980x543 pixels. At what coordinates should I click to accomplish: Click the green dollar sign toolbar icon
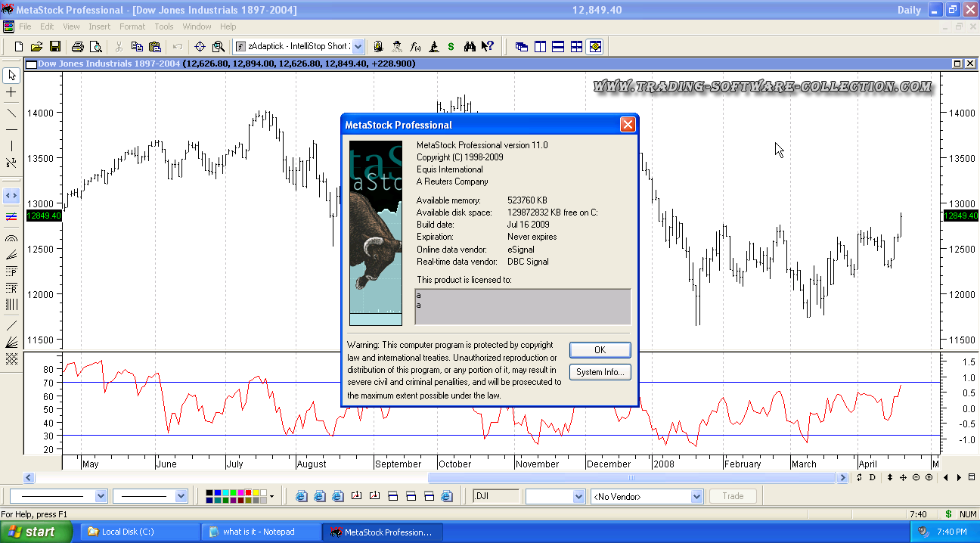tap(451, 46)
